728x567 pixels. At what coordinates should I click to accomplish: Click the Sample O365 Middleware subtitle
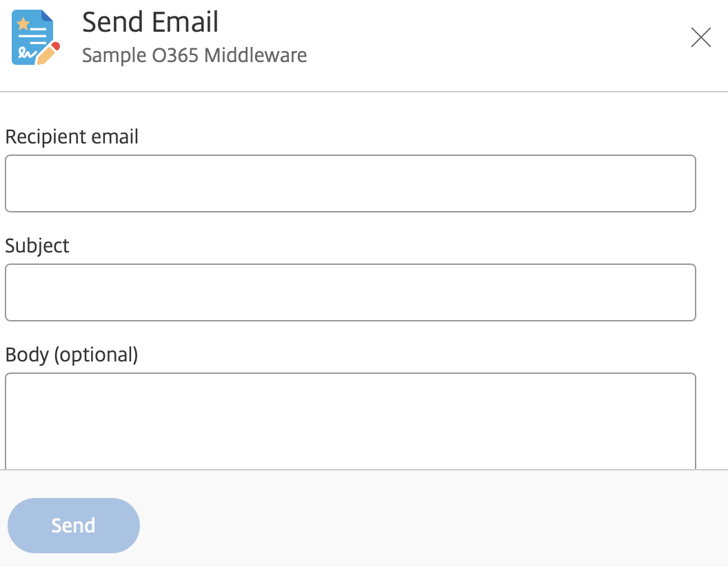pos(195,55)
